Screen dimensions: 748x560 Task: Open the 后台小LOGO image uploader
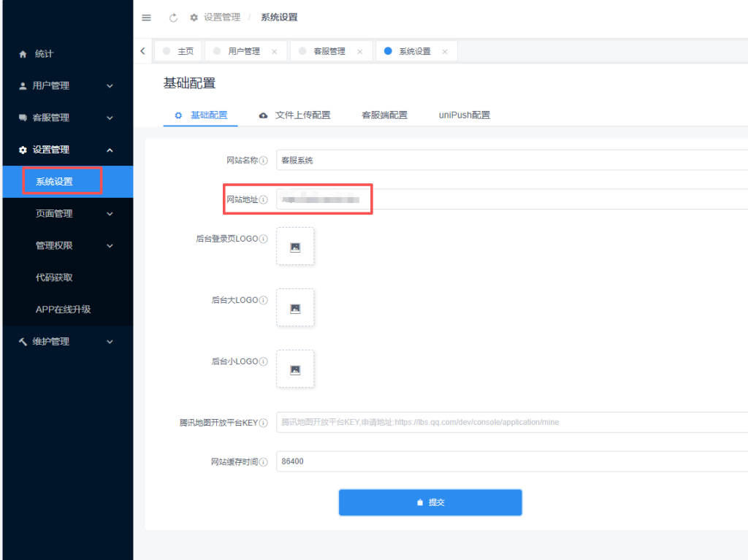(294, 369)
